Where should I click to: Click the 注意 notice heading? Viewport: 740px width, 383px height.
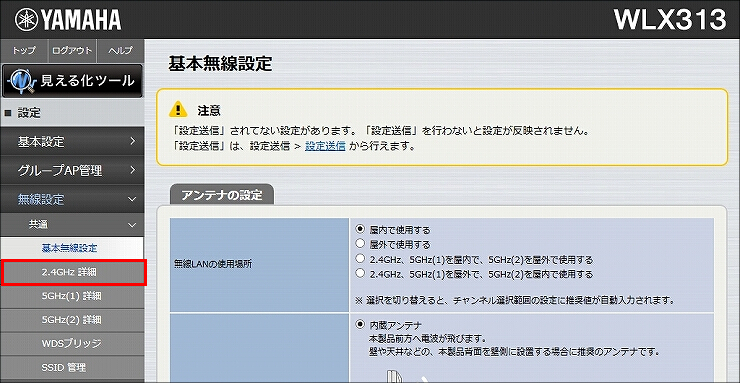click(x=209, y=111)
